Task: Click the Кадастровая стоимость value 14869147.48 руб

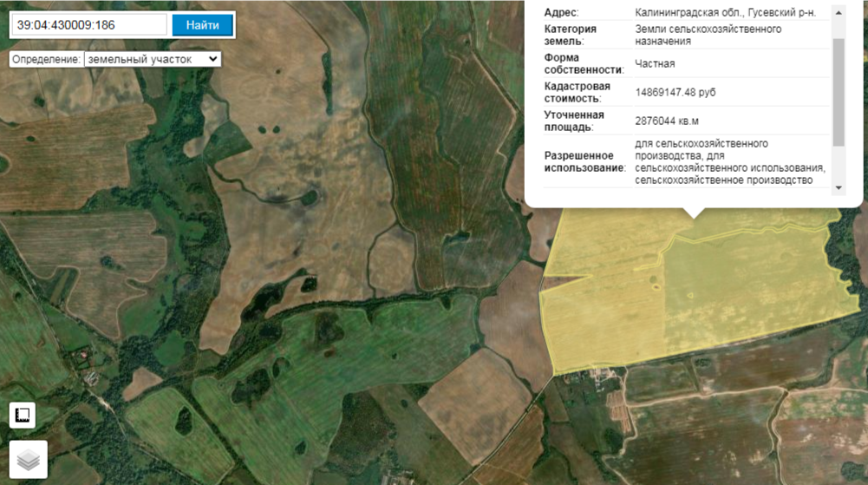Action: click(x=675, y=92)
